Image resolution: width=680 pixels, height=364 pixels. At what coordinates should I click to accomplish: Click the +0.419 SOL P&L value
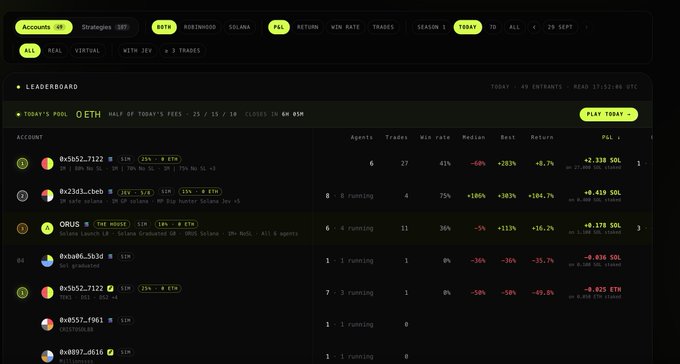click(602, 193)
